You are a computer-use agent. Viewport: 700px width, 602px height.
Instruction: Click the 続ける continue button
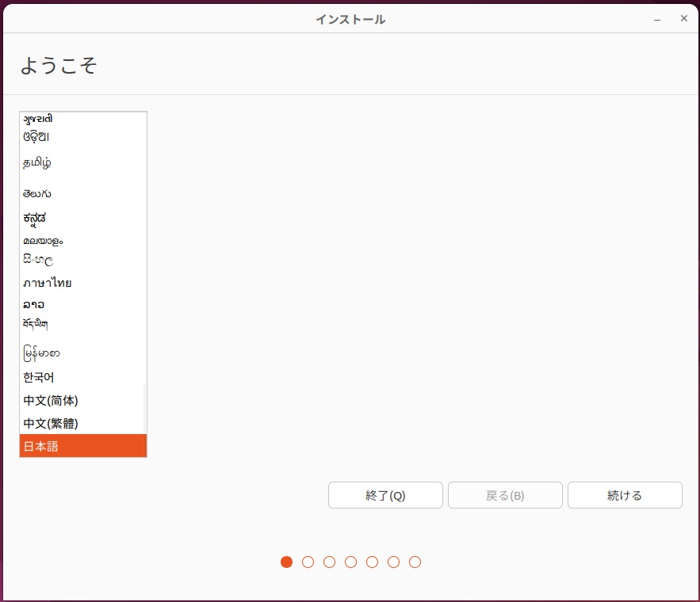[x=625, y=495]
